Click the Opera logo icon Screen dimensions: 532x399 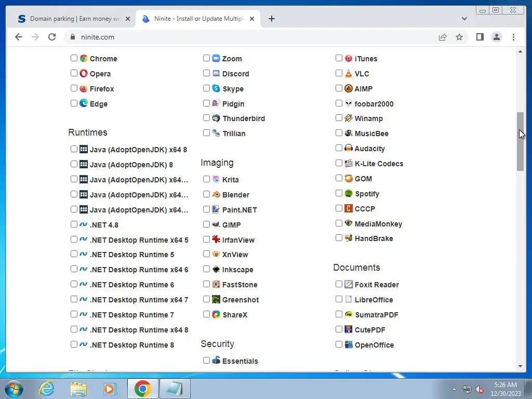(84, 73)
